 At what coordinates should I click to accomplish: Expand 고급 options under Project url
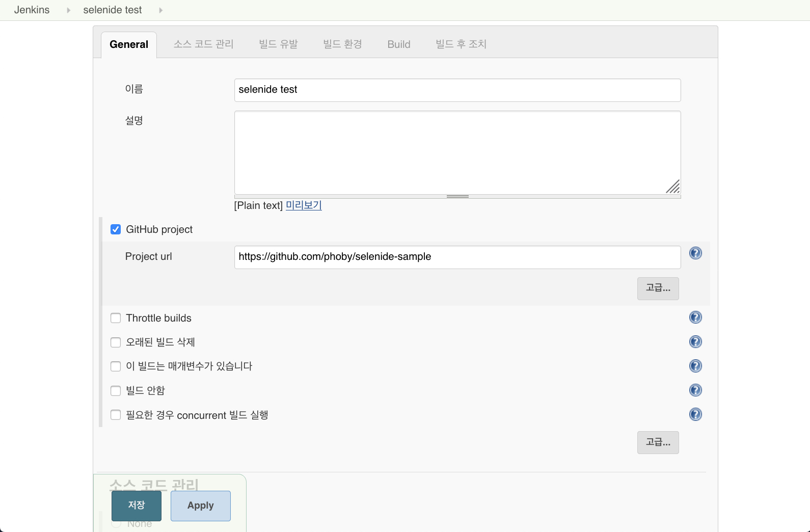[658, 288]
